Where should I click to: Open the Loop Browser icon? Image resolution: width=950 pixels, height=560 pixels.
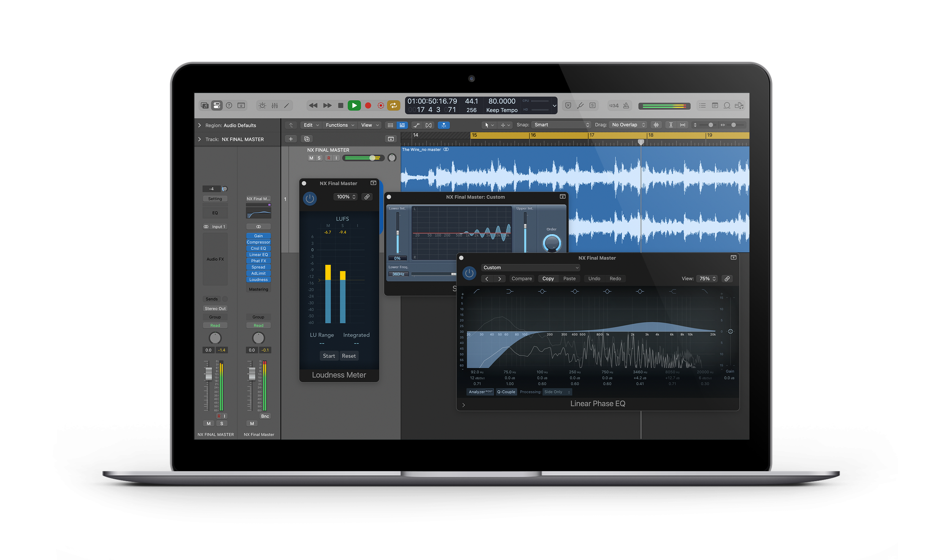727,105
